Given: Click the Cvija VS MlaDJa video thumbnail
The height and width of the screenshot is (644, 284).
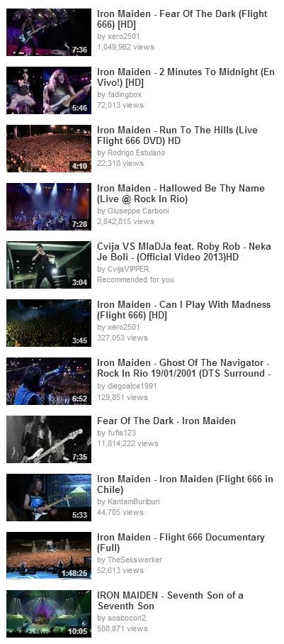Looking at the screenshot, I should tap(49, 265).
